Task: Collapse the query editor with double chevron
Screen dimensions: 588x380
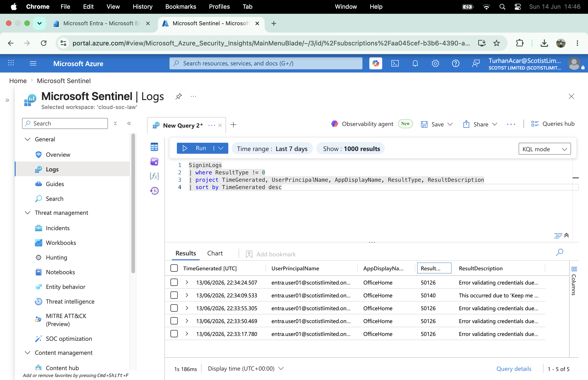Action: coord(566,235)
